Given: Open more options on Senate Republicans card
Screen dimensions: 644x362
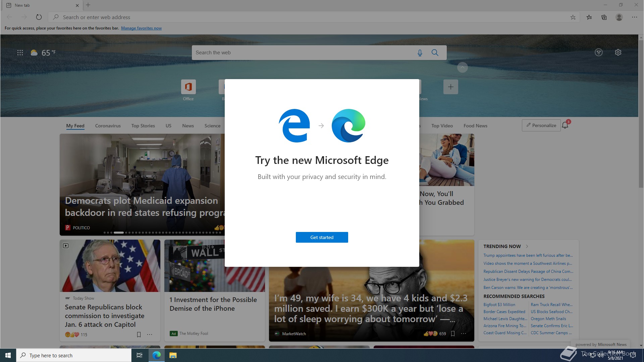Looking at the screenshot, I should [x=150, y=335].
